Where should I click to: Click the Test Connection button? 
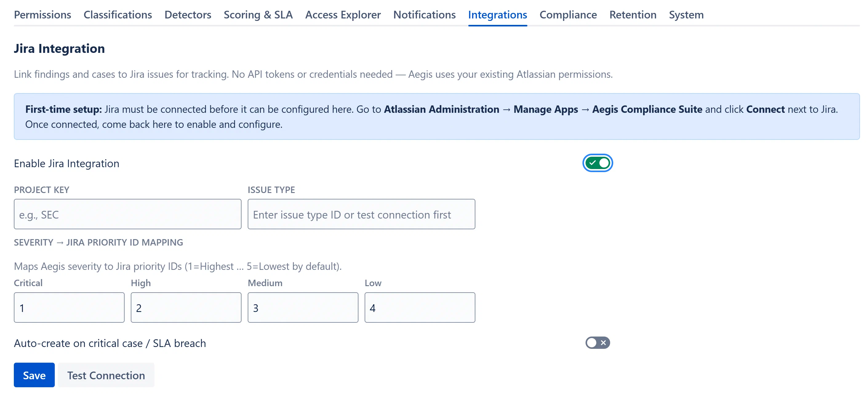coord(106,375)
